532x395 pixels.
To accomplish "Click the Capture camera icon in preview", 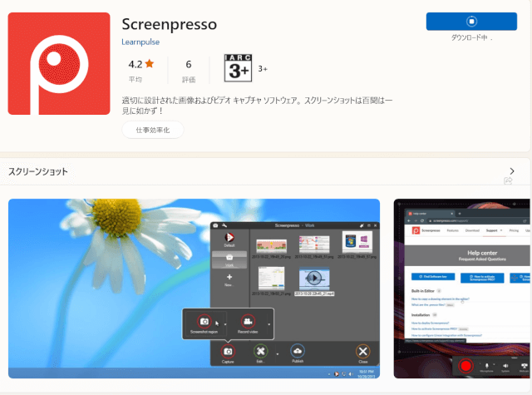I will pos(227,351).
